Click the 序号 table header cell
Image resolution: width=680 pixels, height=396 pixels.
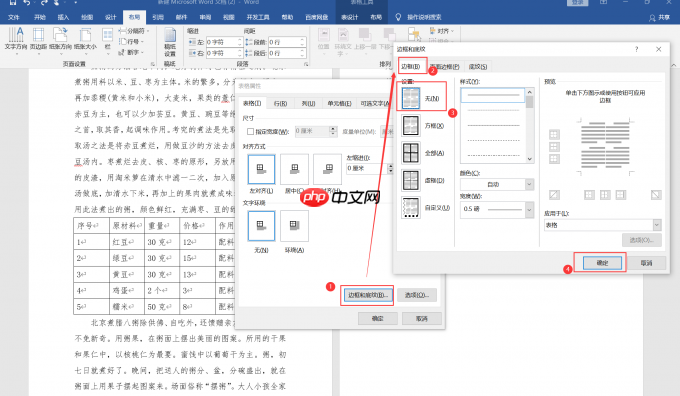point(92,226)
